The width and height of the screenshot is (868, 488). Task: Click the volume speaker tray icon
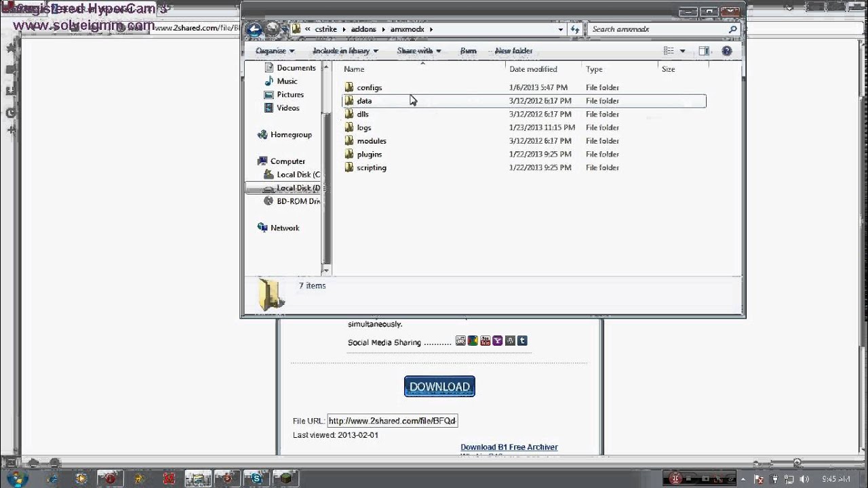(x=804, y=479)
